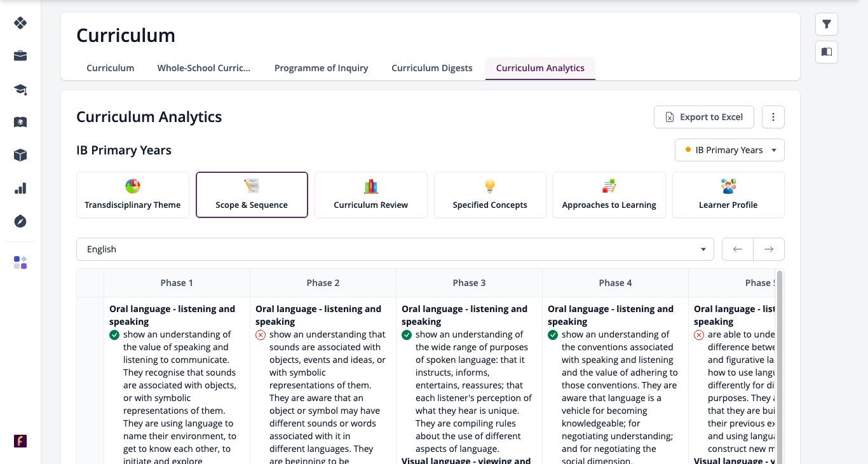Open the IB Primary Years programme dropdown
Screen dimensions: 868x464
pyautogui.click(x=729, y=150)
